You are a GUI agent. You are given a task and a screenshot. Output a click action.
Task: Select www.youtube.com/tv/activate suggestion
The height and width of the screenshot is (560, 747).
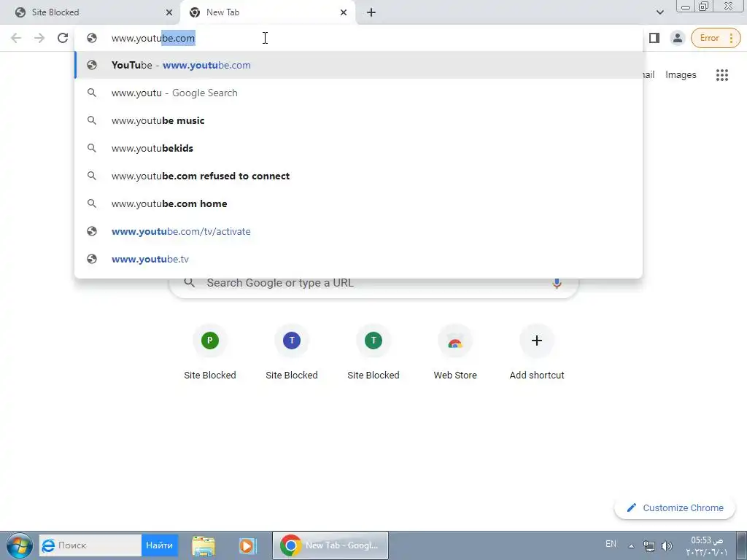coord(358,231)
